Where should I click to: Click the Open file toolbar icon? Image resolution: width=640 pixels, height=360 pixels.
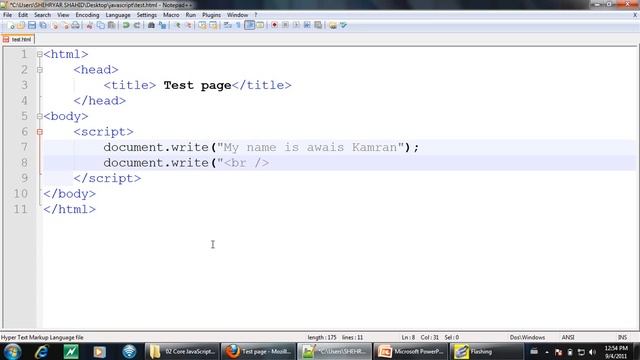[x=21, y=25]
